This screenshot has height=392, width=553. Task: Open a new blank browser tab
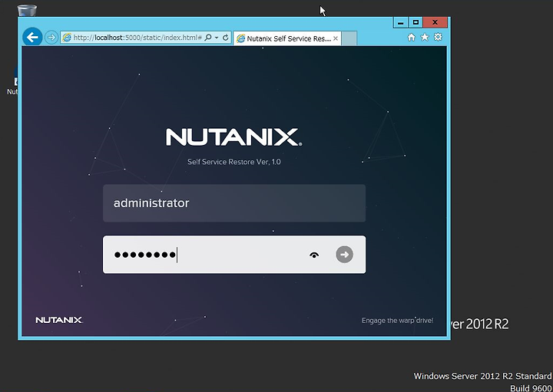(349, 38)
